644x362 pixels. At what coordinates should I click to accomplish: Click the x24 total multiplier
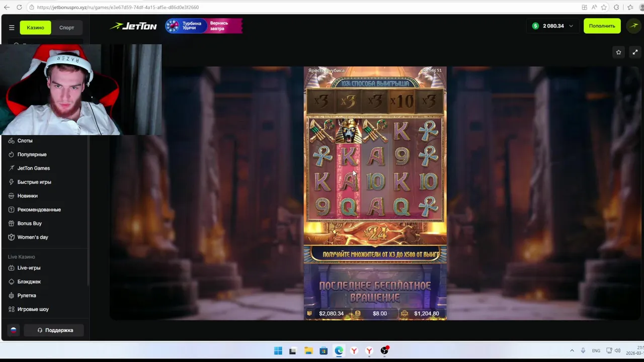(375, 233)
